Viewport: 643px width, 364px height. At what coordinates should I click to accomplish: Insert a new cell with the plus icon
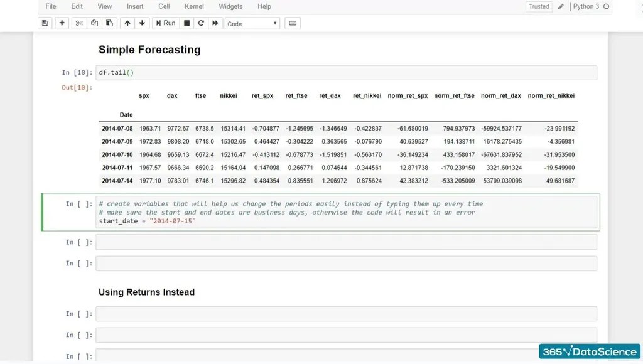61,23
